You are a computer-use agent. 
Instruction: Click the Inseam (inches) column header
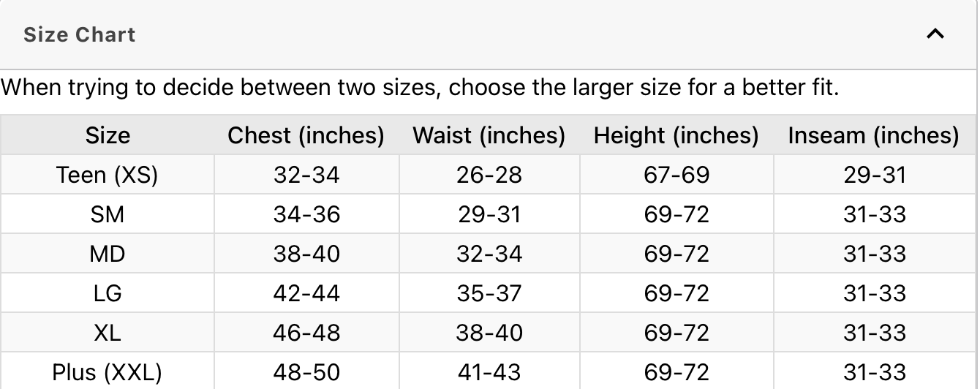pos(873,135)
